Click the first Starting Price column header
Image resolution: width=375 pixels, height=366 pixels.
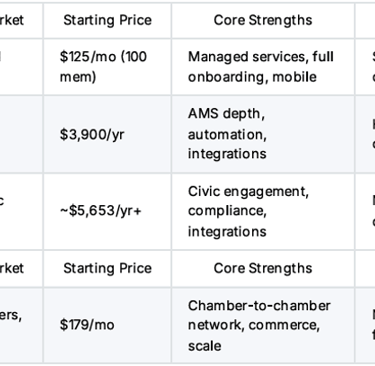107,20
